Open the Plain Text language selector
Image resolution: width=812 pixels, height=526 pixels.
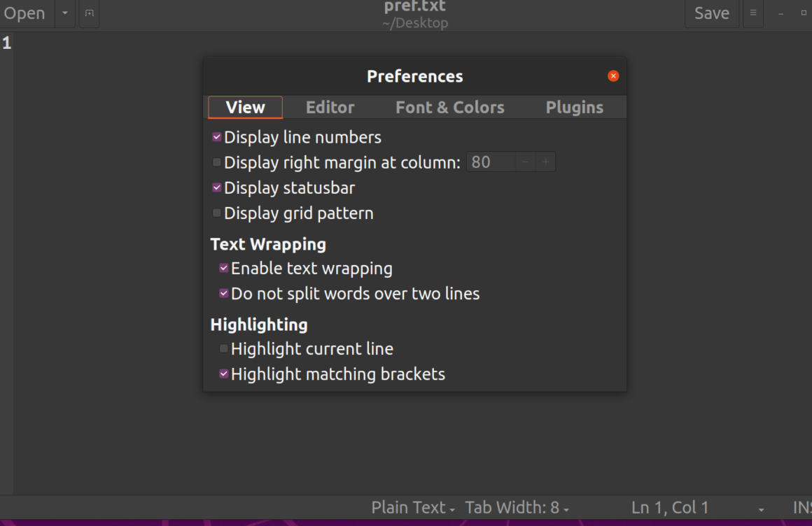click(412, 507)
